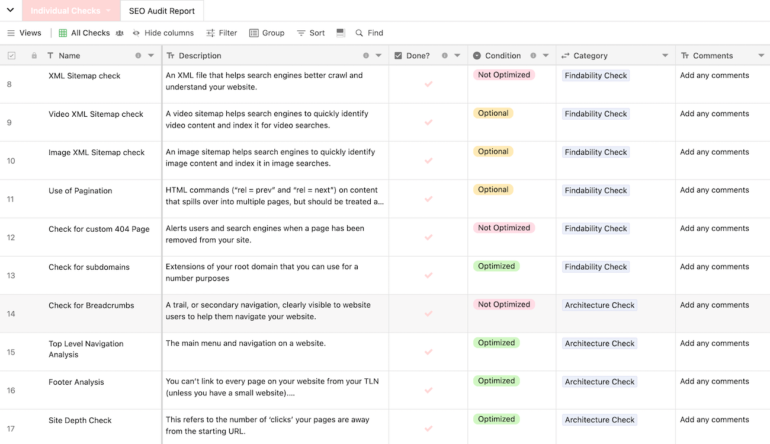
Task: Select the Top Level Navigation Analysis name cell
Action: tap(86, 349)
